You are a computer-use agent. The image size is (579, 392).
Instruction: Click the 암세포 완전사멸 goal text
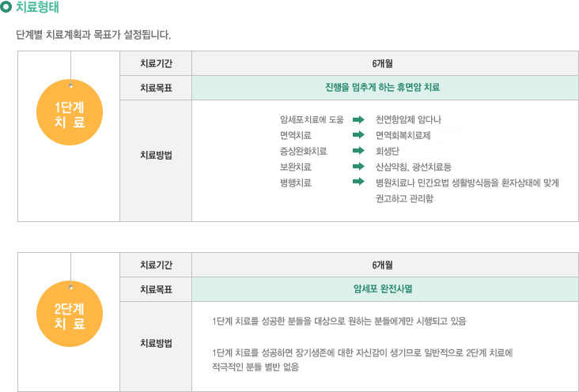[383, 289]
